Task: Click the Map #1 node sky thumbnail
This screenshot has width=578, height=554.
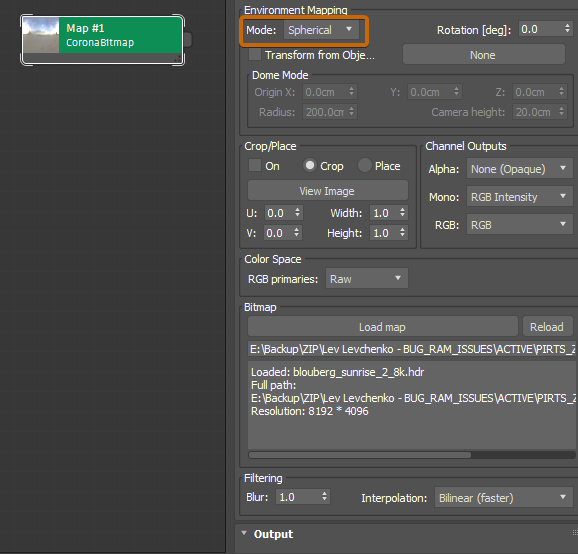Action: [41, 35]
